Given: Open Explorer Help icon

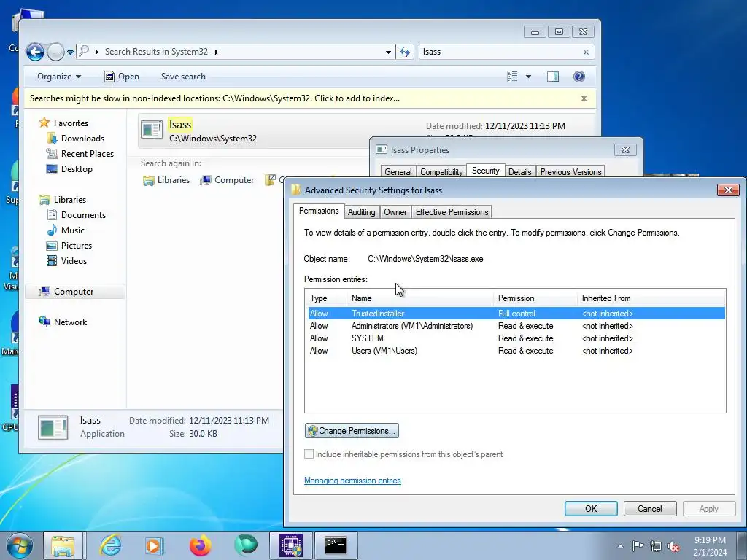Looking at the screenshot, I should click(x=578, y=77).
